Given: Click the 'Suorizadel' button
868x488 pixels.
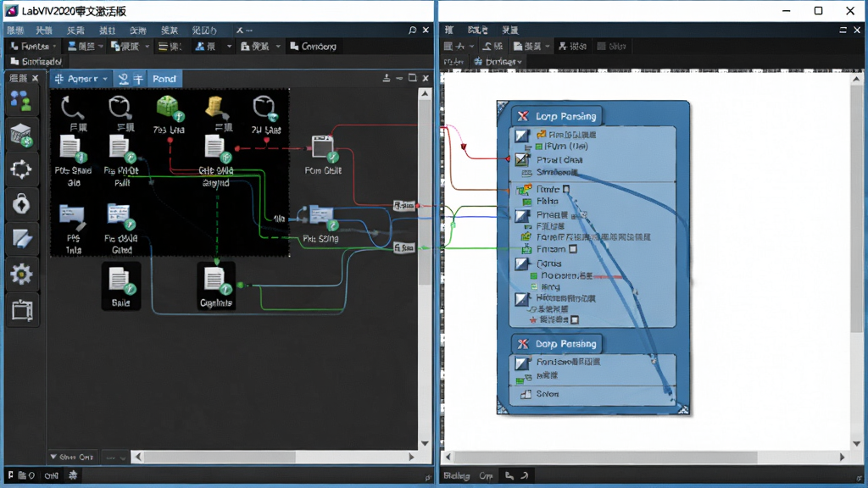Looking at the screenshot, I should pos(36,61).
